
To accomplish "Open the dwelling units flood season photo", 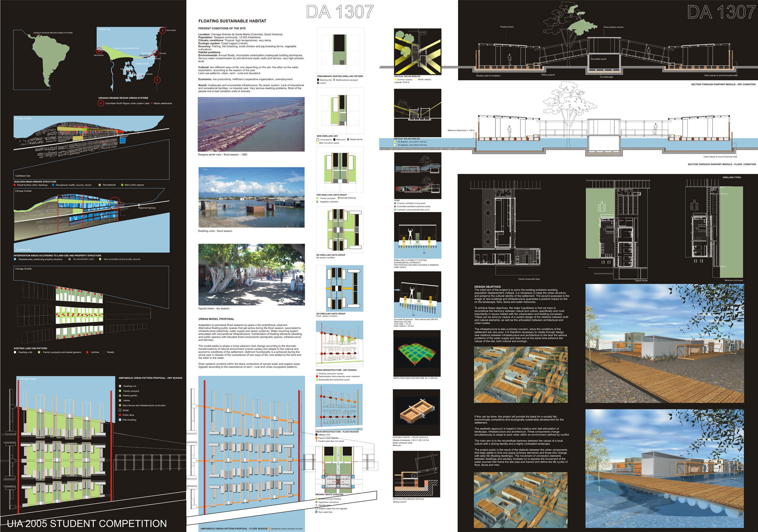I will pos(251,197).
